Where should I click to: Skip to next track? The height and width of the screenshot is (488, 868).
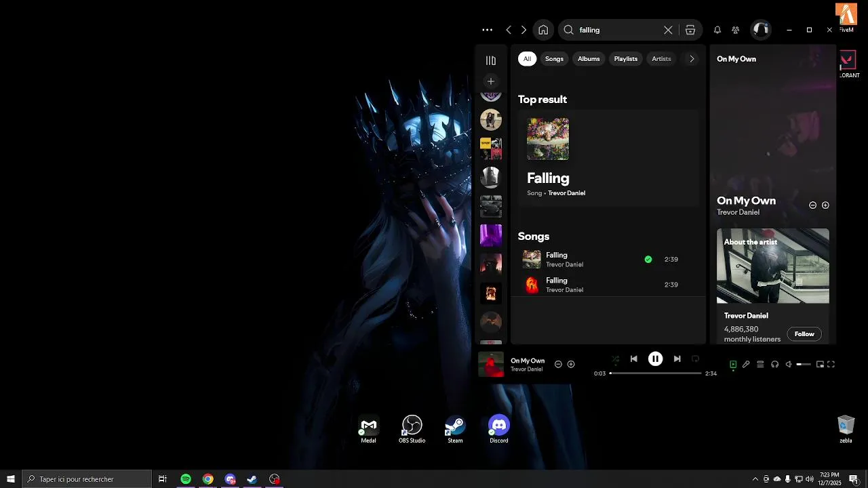tap(677, 359)
